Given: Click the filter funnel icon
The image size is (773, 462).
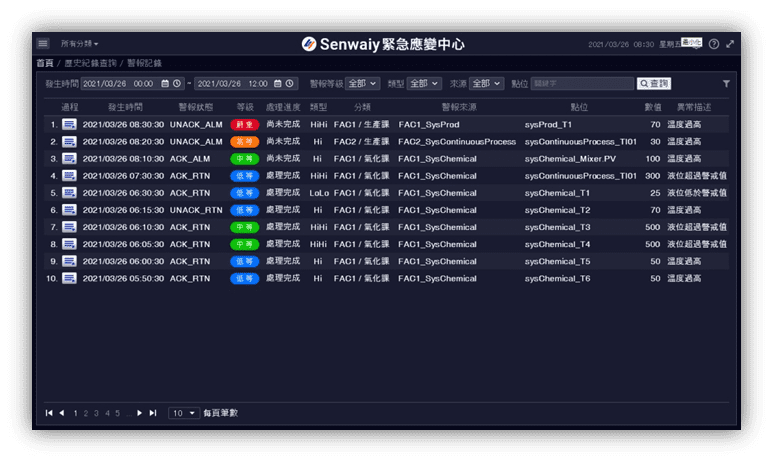Looking at the screenshot, I should pyautogui.click(x=726, y=84).
